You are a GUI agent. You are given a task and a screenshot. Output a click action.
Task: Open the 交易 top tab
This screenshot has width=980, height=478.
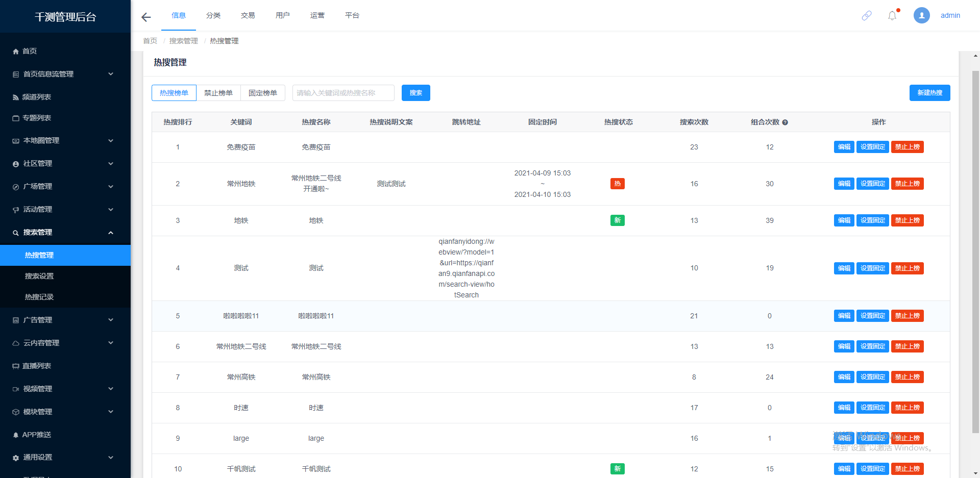click(x=248, y=15)
